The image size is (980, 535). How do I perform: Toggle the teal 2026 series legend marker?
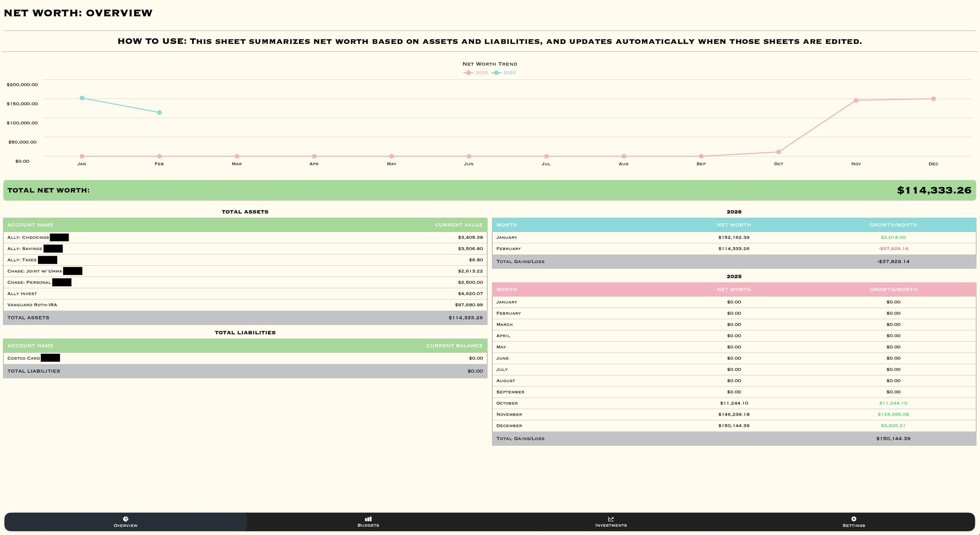pos(497,73)
